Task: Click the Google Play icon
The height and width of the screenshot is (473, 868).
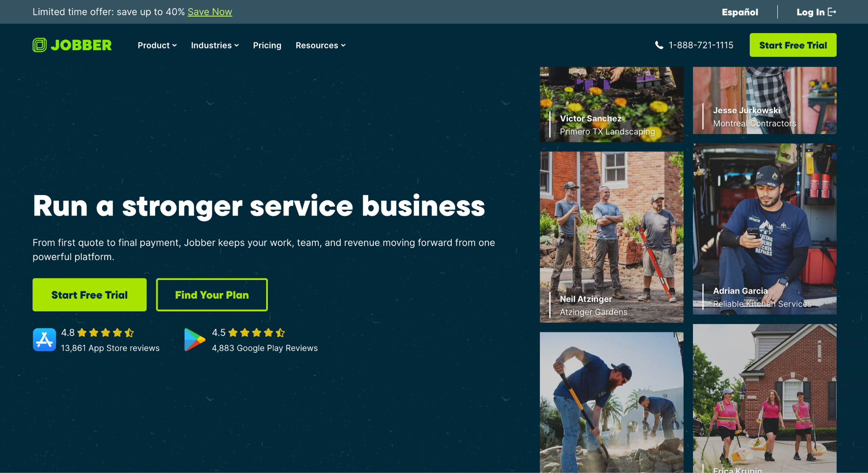Action: pos(195,339)
